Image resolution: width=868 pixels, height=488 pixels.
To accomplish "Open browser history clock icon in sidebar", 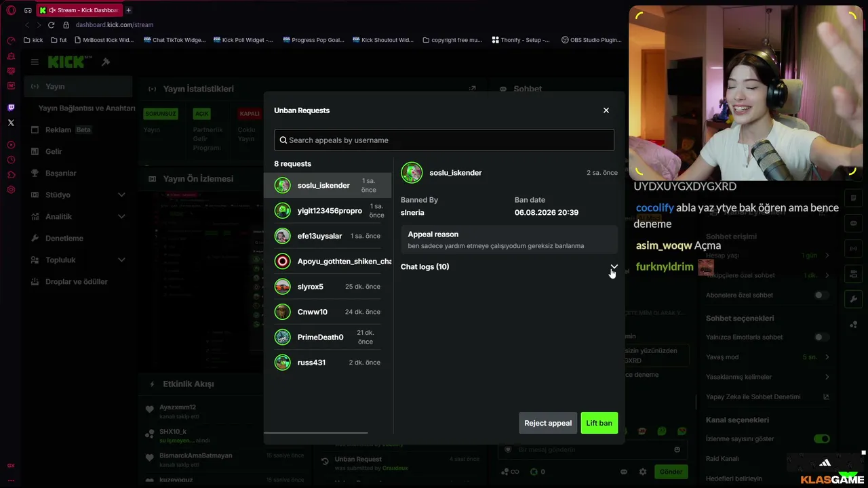I will point(11,160).
